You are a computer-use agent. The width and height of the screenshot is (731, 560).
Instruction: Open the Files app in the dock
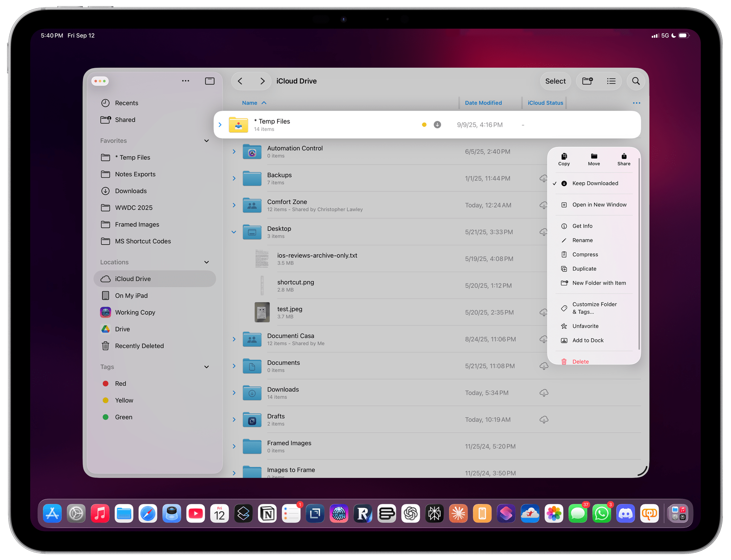124,514
